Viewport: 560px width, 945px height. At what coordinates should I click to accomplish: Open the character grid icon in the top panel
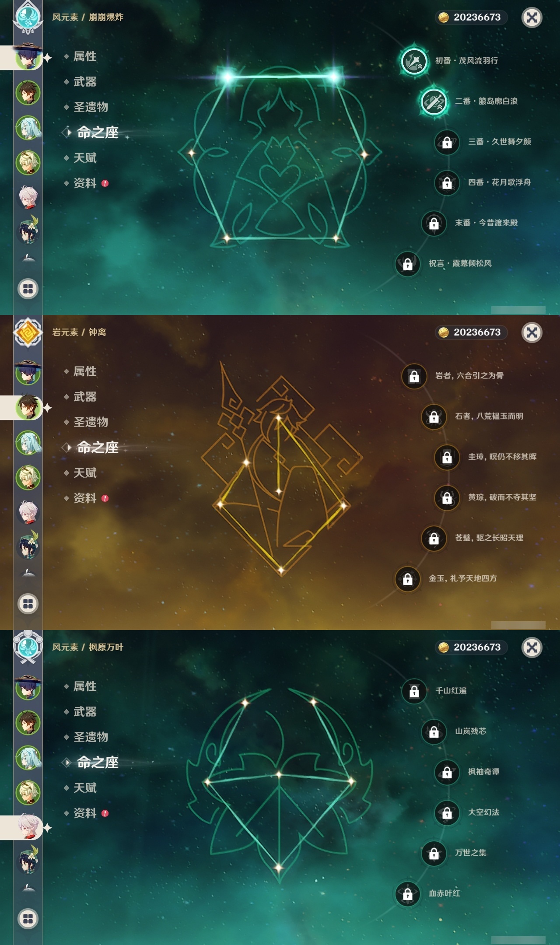pyautogui.click(x=28, y=289)
